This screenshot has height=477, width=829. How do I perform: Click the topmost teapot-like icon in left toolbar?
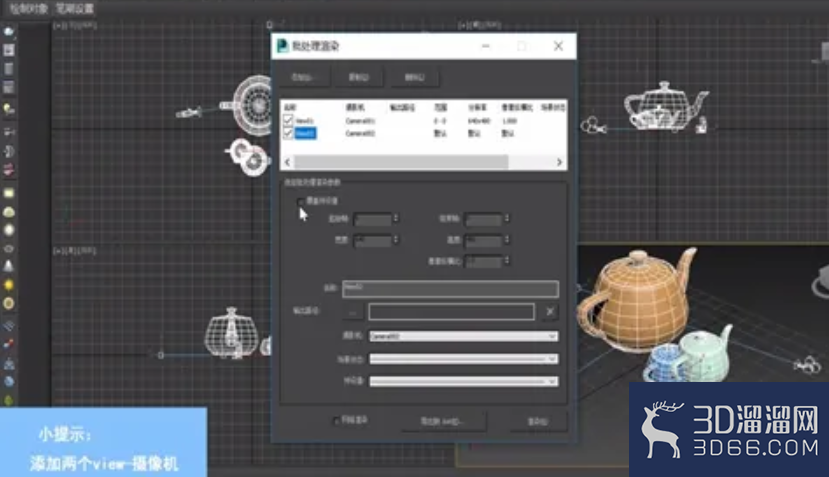tap(9, 32)
